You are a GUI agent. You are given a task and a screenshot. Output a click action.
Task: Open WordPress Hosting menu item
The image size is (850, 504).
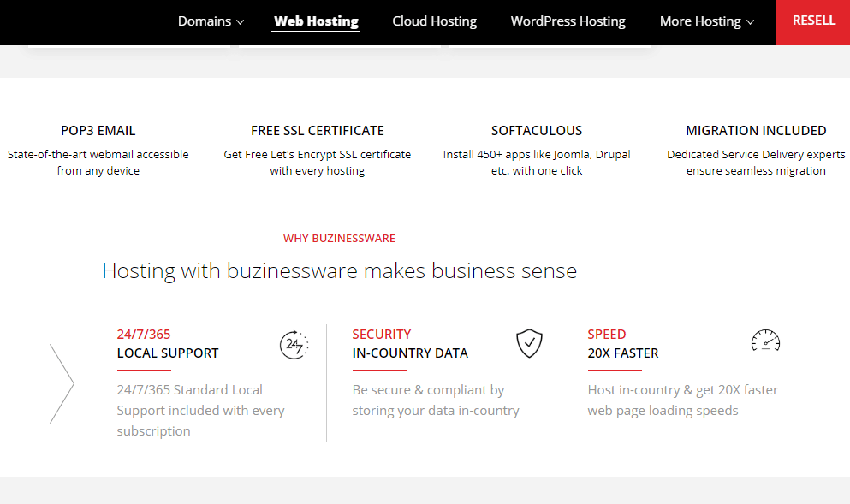[568, 21]
